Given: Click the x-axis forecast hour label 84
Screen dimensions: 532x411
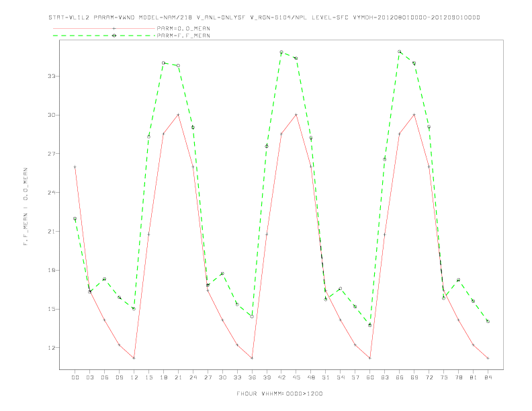Looking at the screenshot, I should pyautogui.click(x=488, y=377).
